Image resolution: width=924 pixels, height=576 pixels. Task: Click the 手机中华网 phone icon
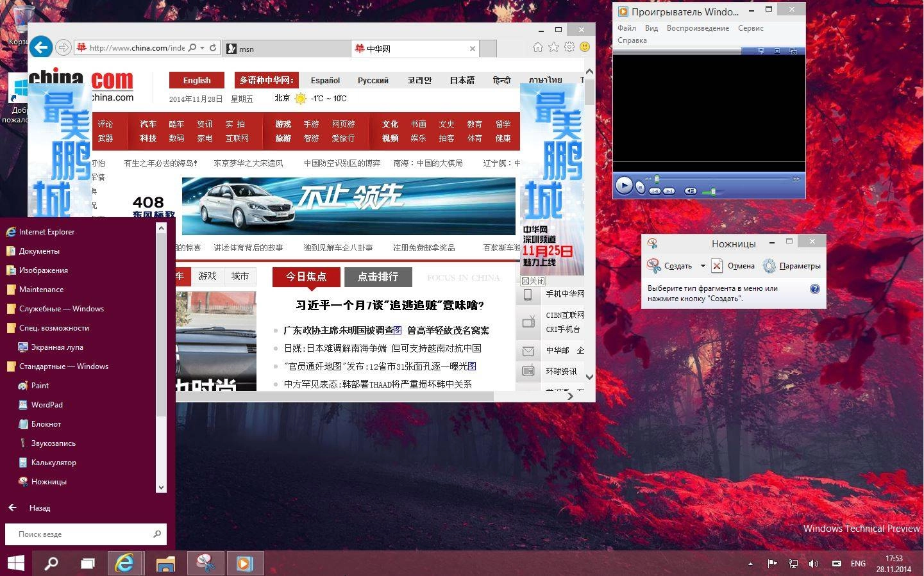528,294
